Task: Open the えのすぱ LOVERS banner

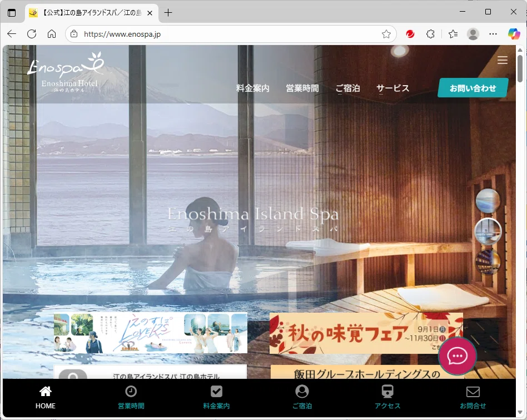Action: point(151,333)
